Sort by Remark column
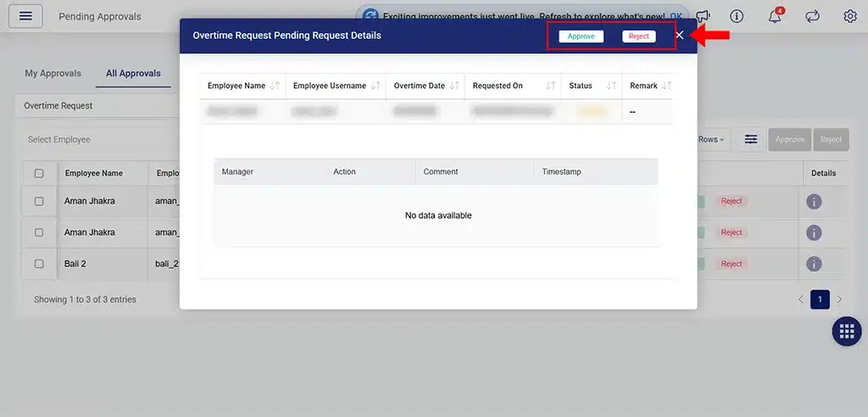 tap(666, 86)
